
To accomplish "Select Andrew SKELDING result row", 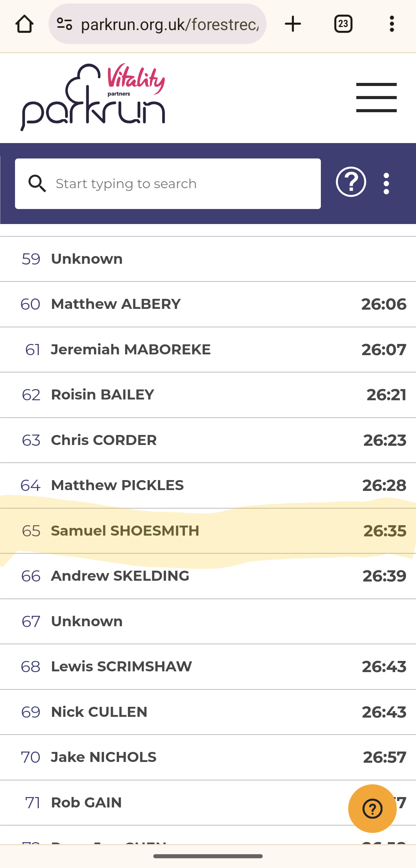I will click(208, 576).
